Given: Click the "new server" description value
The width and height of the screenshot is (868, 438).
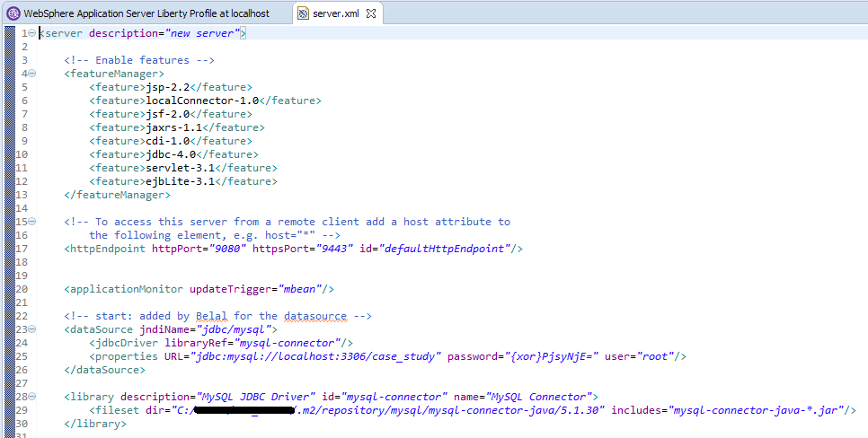Looking at the screenshot, I should [202, 33].
